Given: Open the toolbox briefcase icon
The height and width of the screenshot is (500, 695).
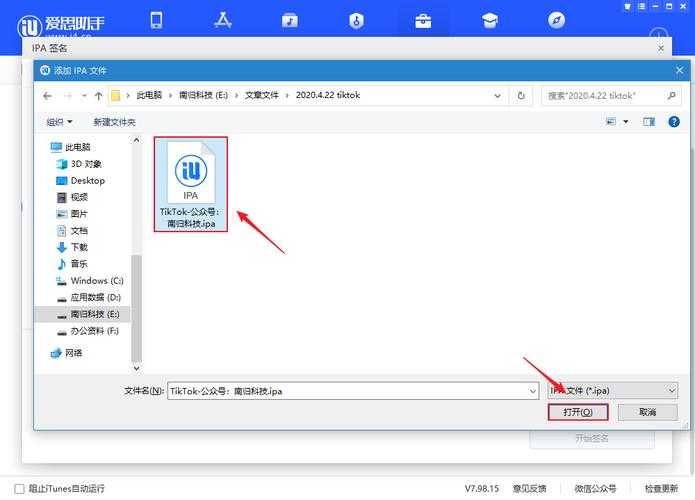Looking at the screenshot, I should (423, 21).
